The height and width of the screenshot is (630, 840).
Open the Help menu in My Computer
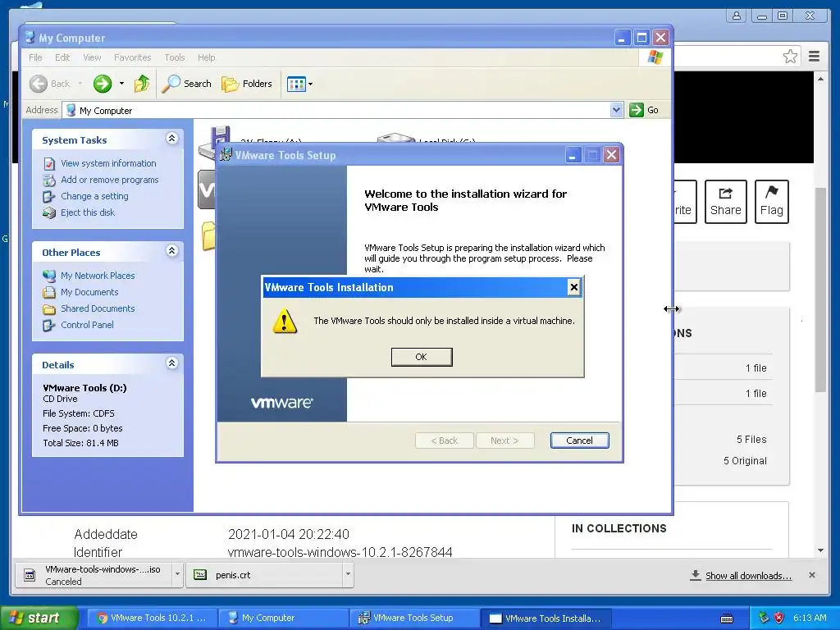(206, 57)
